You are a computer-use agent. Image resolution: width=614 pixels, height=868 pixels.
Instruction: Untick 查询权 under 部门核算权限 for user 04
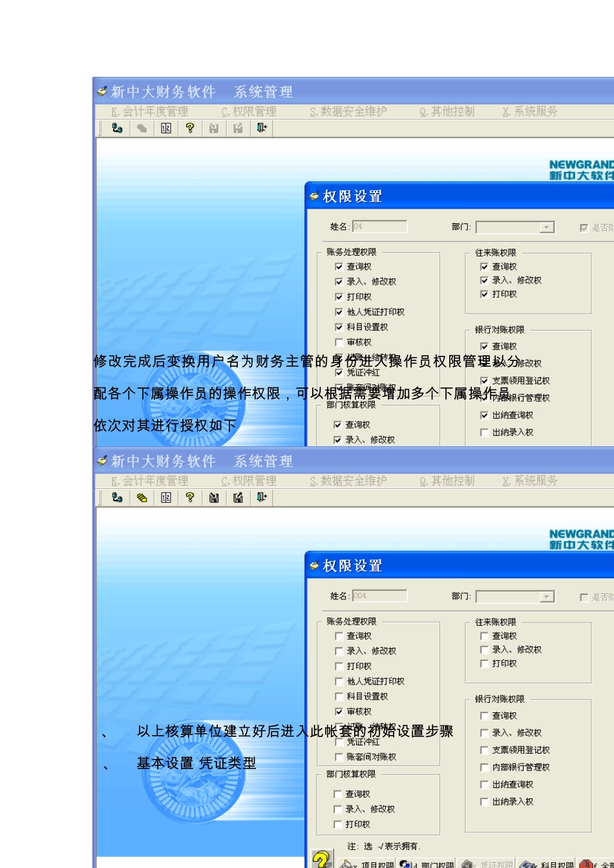click(x=337, y=425)
